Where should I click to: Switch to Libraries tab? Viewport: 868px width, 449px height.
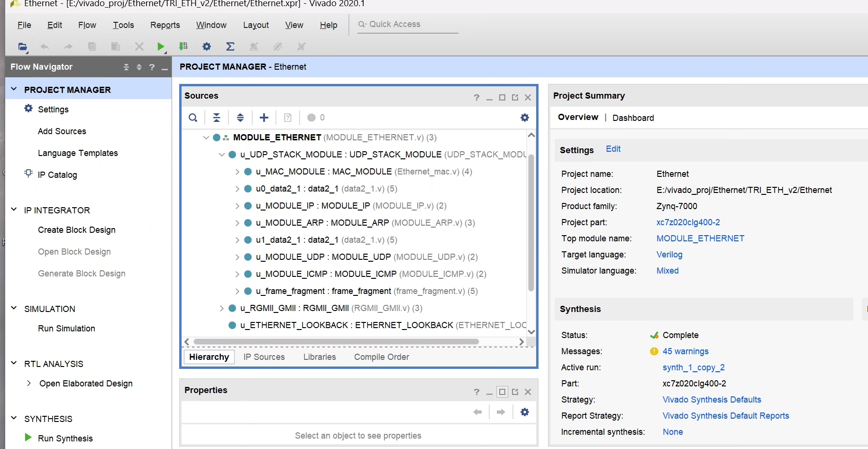(320, 357)
